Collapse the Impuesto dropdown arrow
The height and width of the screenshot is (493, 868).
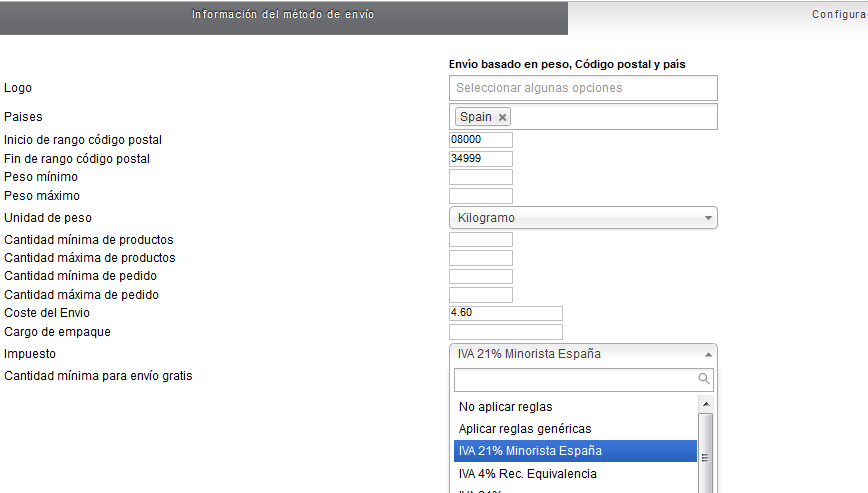pyautogui.click(x=708, y=354)
